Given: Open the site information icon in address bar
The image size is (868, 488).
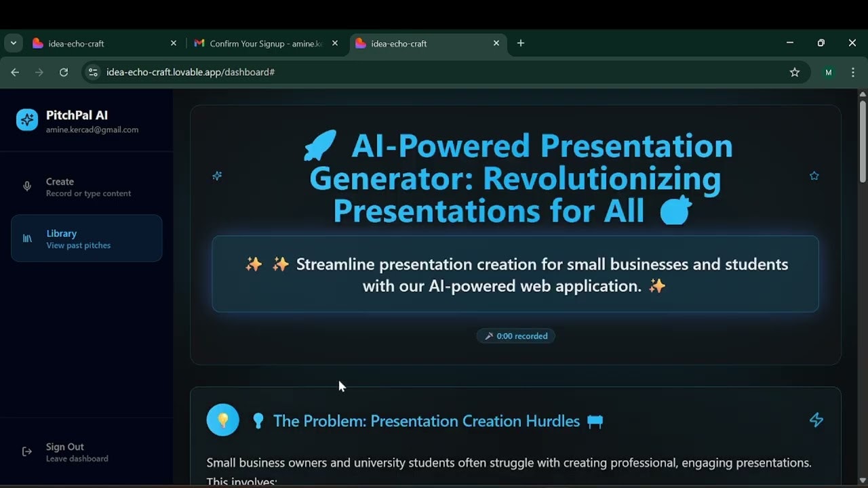Looking at the screenshot, I should 94,72.
